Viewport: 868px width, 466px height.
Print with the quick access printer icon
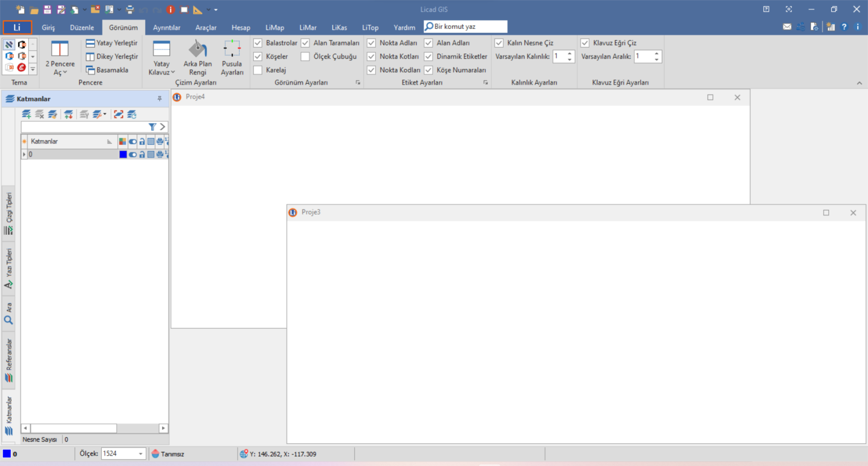tap(130, 9)
